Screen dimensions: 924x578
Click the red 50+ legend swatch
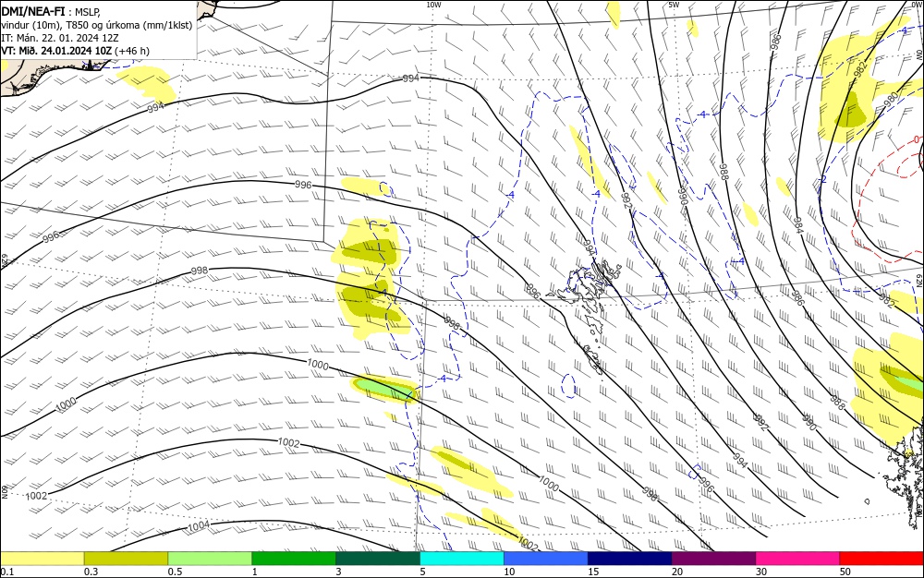pyautogui.click(x=881, y=559)
